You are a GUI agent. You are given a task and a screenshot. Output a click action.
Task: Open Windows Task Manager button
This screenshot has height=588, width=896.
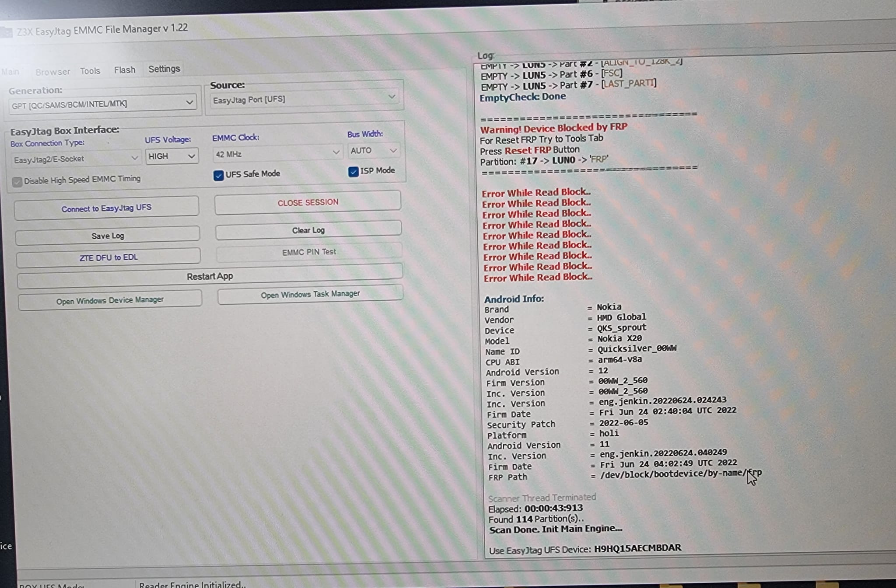click(x=310, y=294)
